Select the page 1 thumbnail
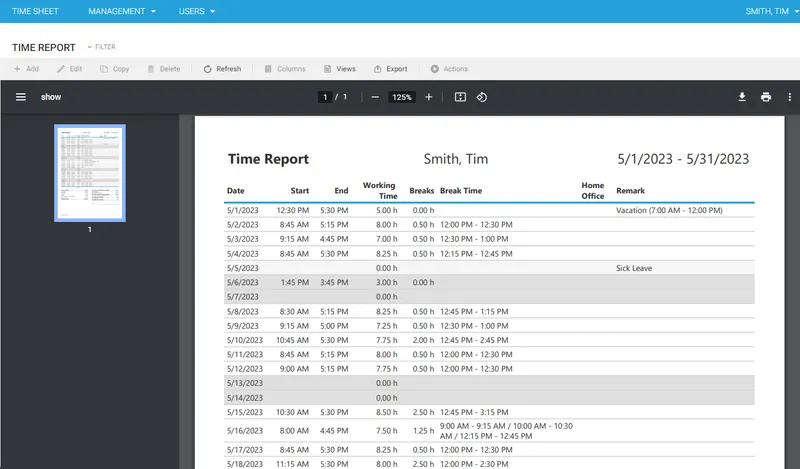The width and height of the screenshot is (800, 469). pyautogui.click(x=90, y=173)
